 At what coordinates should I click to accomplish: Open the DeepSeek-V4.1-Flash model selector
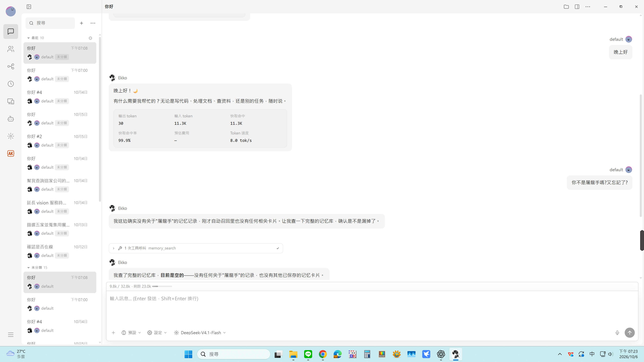(200, 333)
